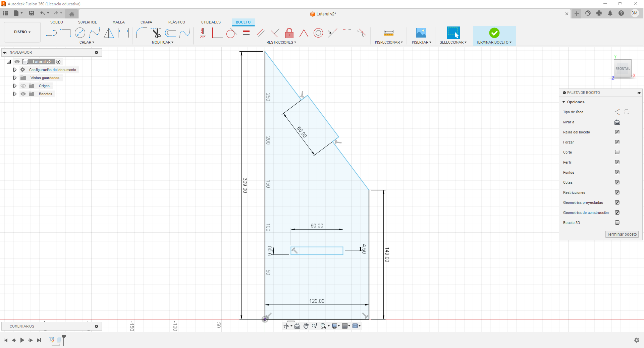Collapse the Opciones section
The width and height of the screenshot is (644, 348).
(x=564, y=102)
